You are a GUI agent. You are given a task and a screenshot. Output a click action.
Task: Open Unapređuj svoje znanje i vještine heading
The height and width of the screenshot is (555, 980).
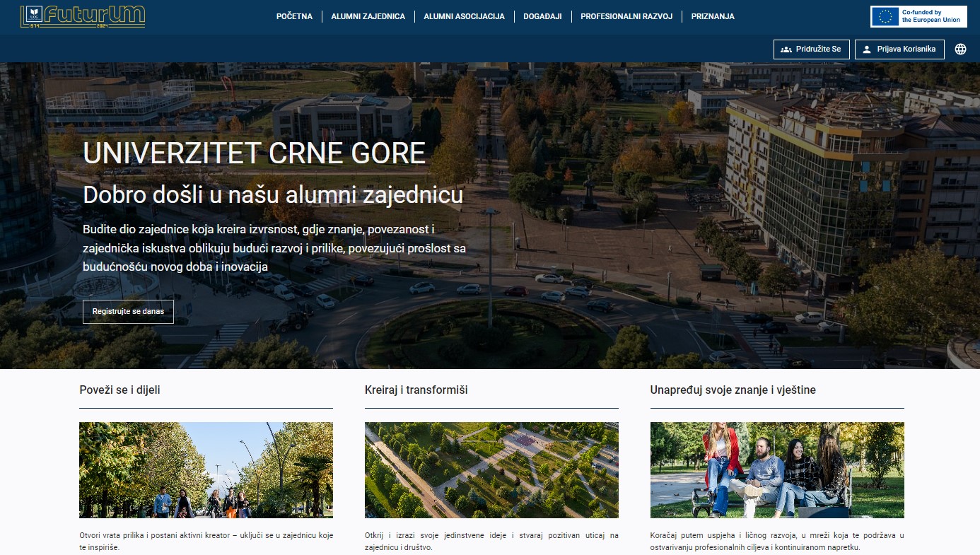733,390
